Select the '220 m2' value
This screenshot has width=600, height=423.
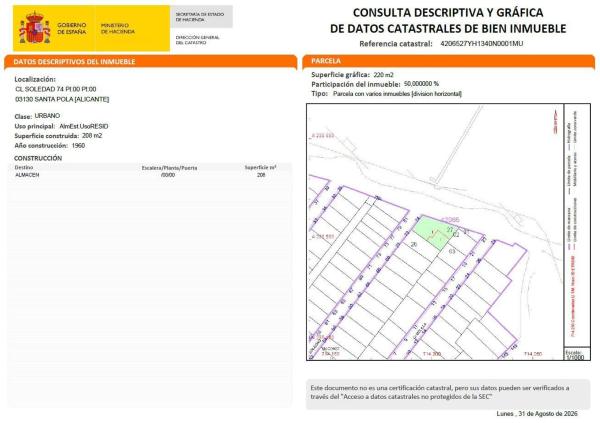tap(383, 75)
